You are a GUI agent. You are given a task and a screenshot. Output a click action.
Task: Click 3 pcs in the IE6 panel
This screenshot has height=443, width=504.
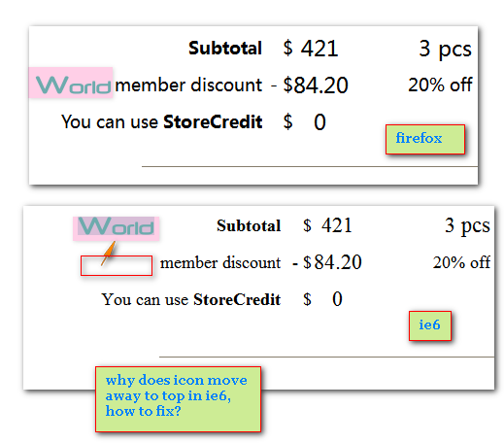click(467, 226)
